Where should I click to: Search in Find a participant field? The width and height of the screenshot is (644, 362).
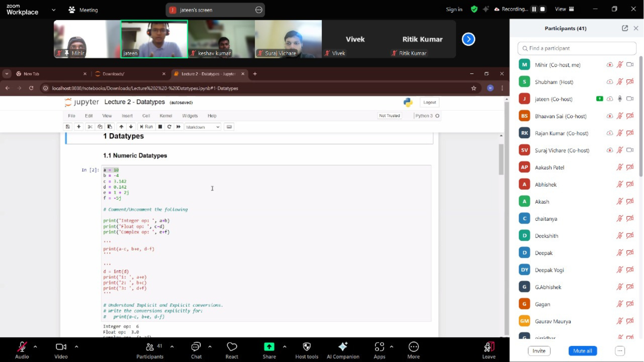[x=577, y=48]
